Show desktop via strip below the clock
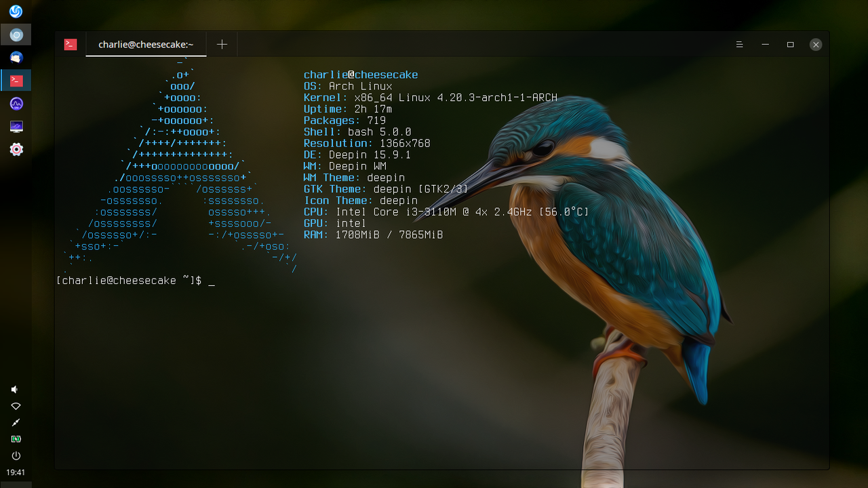 [x=16, y=485]
